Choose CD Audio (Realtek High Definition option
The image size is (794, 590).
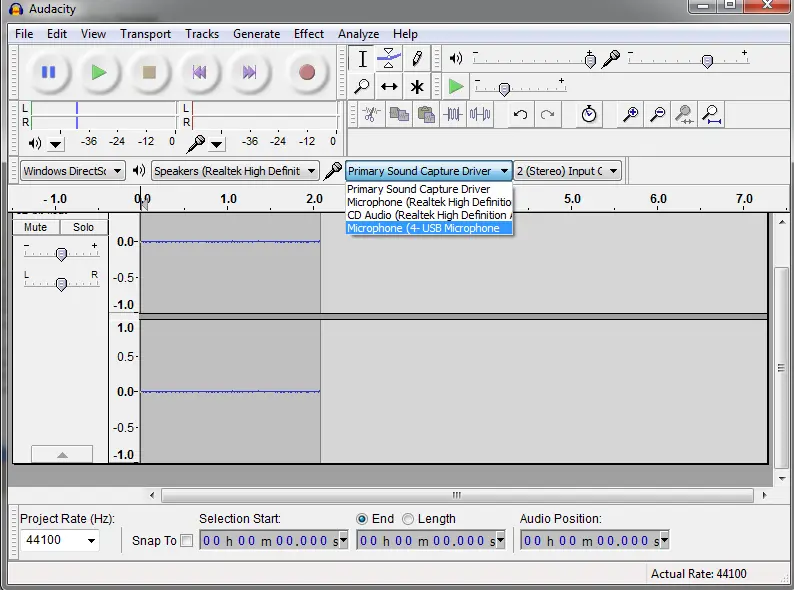tap(429, 215)
